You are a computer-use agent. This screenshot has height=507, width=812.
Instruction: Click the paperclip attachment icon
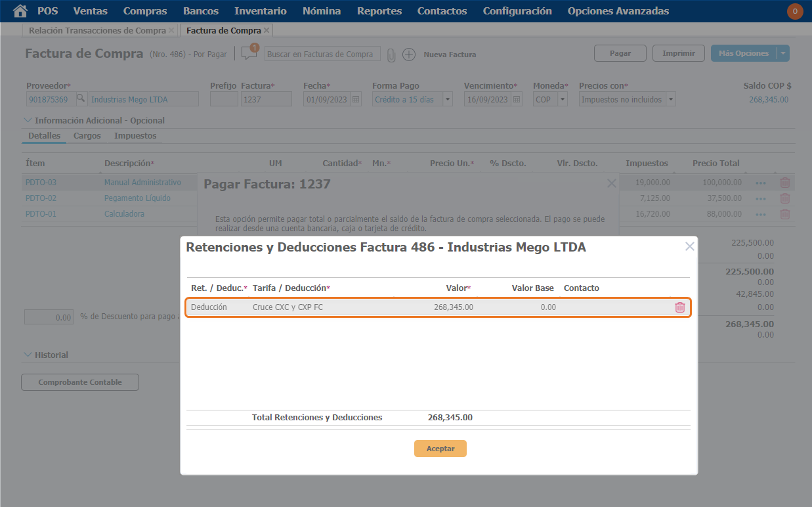[391, 55]
